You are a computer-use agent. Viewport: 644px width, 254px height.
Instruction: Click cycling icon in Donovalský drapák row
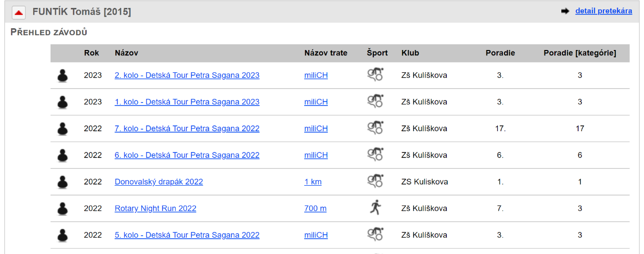point(376,181)
